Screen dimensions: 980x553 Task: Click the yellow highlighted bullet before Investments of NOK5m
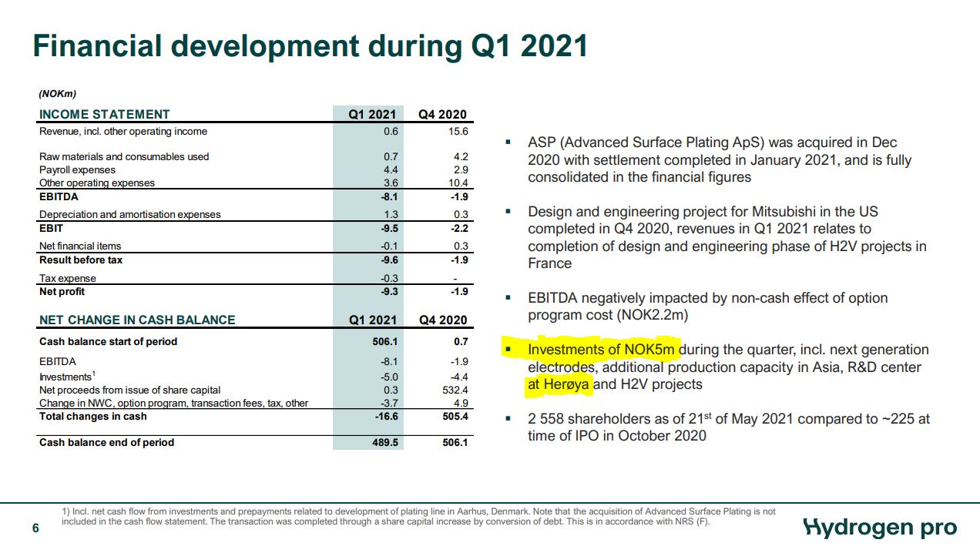508,350
